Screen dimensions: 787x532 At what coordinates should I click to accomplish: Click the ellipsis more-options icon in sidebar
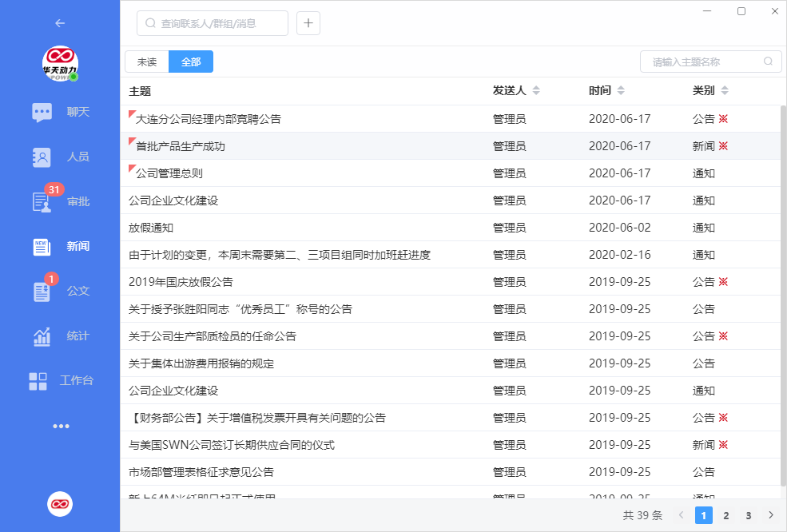[x=60, y=426]
